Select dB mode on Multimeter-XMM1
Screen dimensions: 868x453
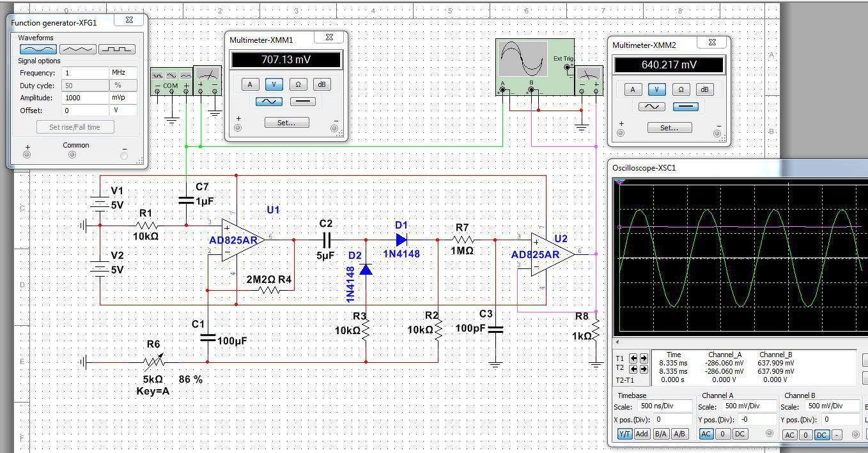[322, 84]
